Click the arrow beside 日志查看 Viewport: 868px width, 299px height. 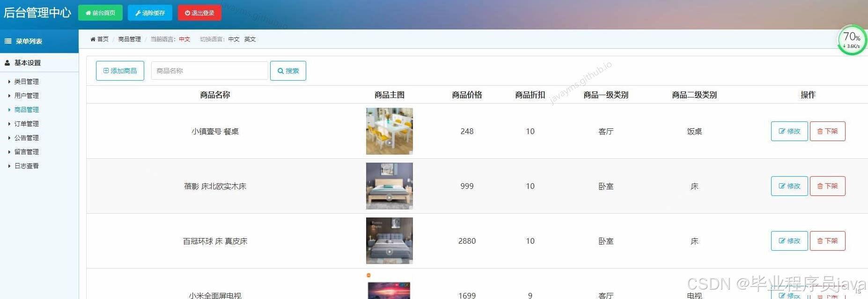coord(9,166)
